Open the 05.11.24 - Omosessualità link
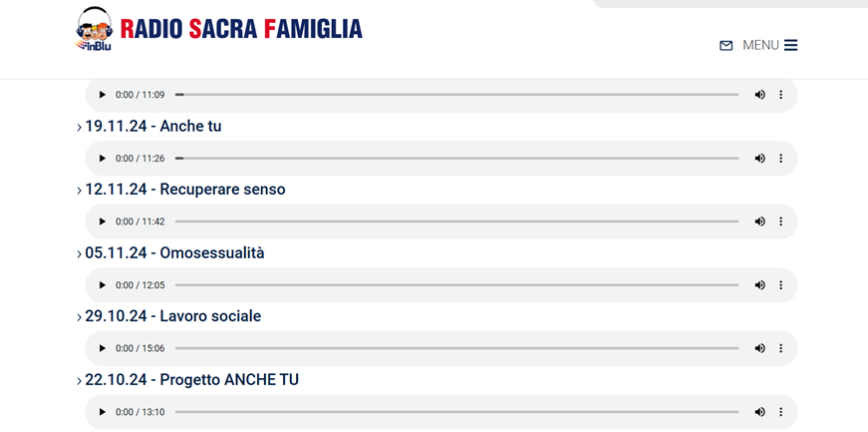The image size is (868, 432). point(174,253)
